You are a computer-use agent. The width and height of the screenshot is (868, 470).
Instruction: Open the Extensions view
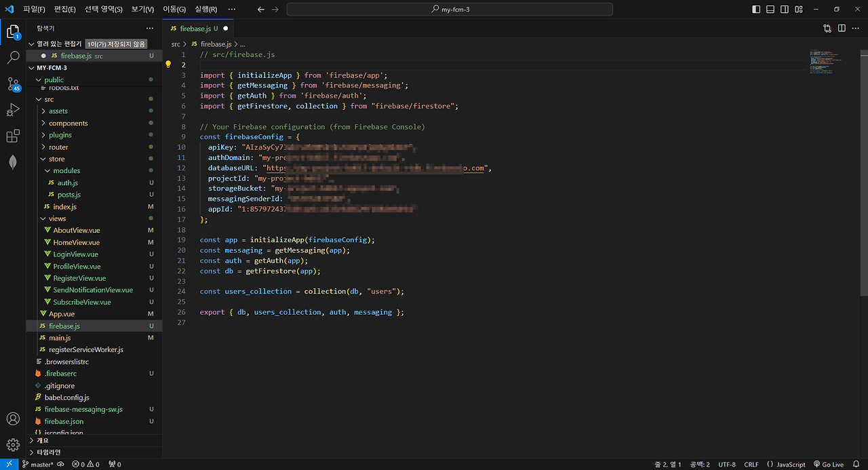coord(13,136)
